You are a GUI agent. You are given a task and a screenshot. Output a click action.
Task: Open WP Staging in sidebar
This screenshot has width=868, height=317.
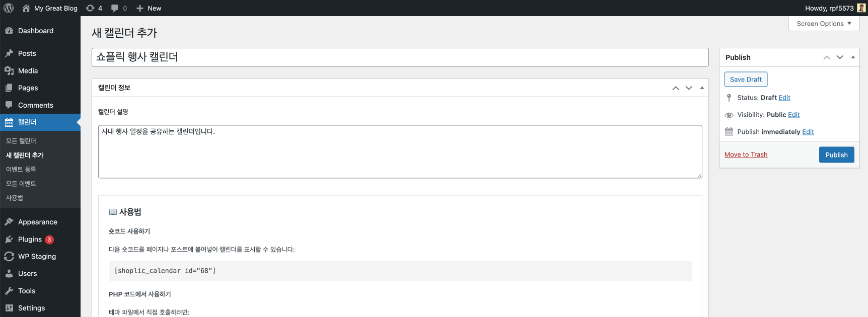tap(37, 257)
